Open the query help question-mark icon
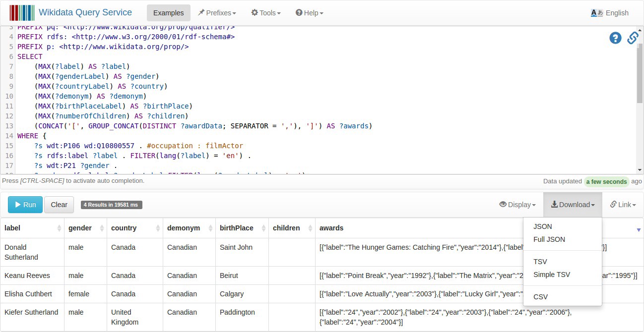Screen dimensions: 644x332 coord(615,38)
